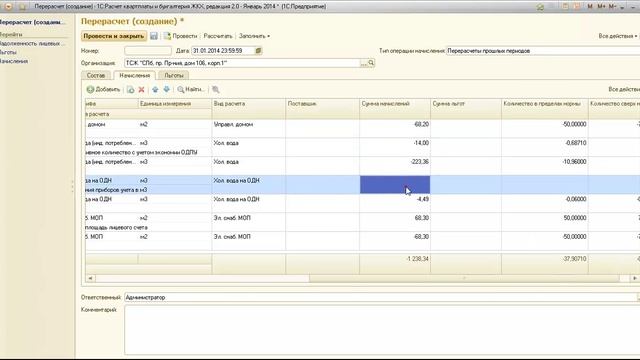Viewport: 640px width, 360px height.
Task: Click the Найти magnifier icon
Action: 180,89
